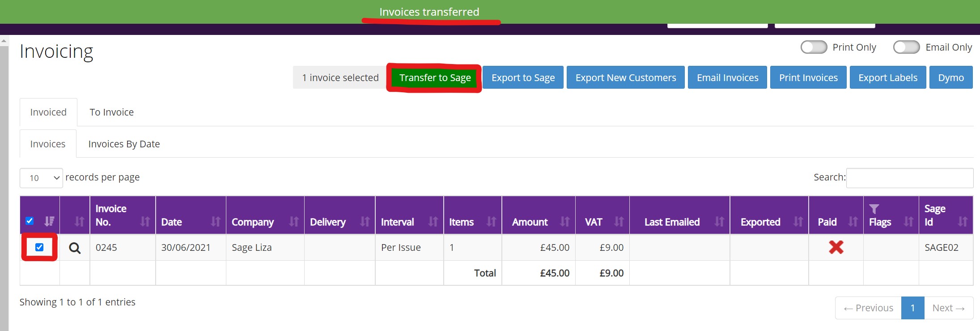The image size is (980, 331).
Task: Click into the Search input field
Action: point(910,178)
